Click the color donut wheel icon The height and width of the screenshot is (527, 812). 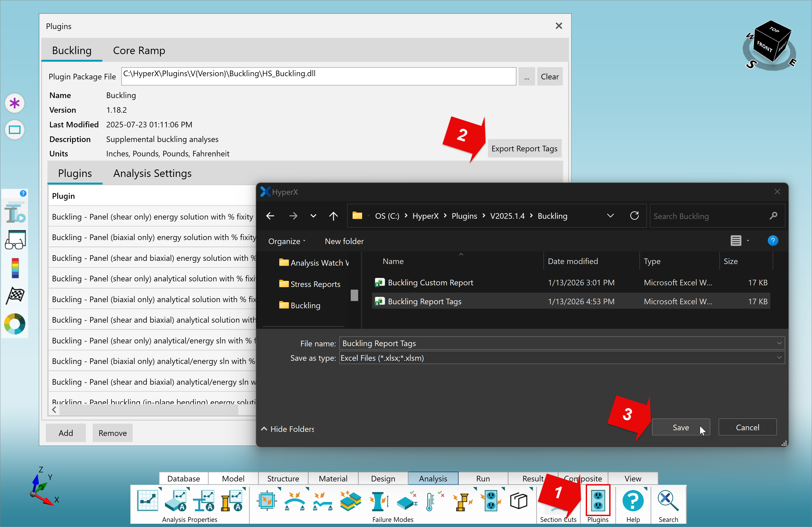coord(15,324)
